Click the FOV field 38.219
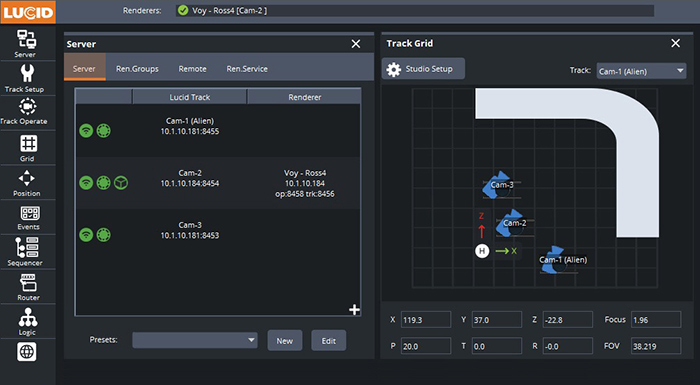 (x=656, y=346)
